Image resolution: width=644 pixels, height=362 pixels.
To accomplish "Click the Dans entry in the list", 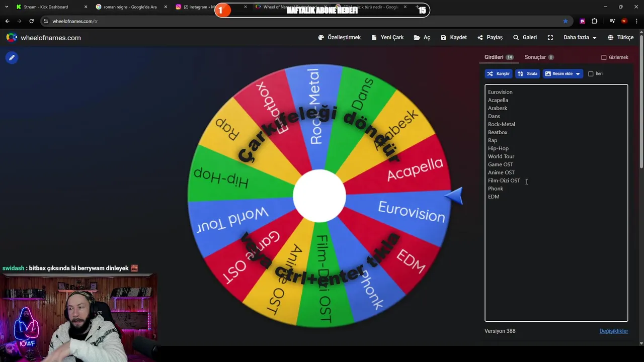I will click(x=494, y=116).
